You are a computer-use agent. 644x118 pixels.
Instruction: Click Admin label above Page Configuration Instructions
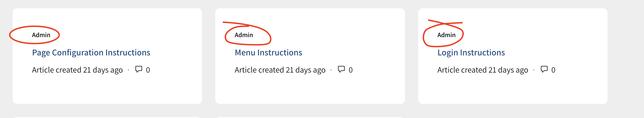coord(41,35)
